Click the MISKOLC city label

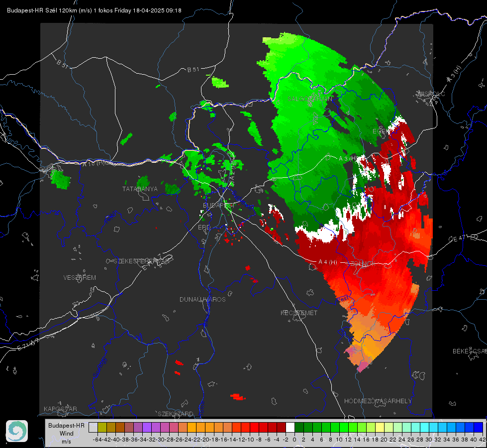point(432,94)
